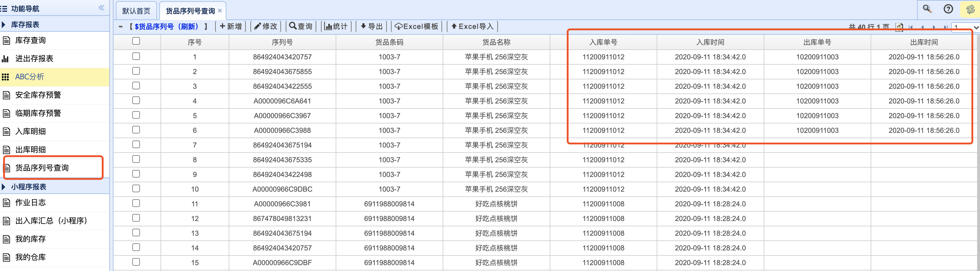Viewport: 980px width, 271px height.
Task: Toggle the select-all header checkbox
Action: coord(136,41)
